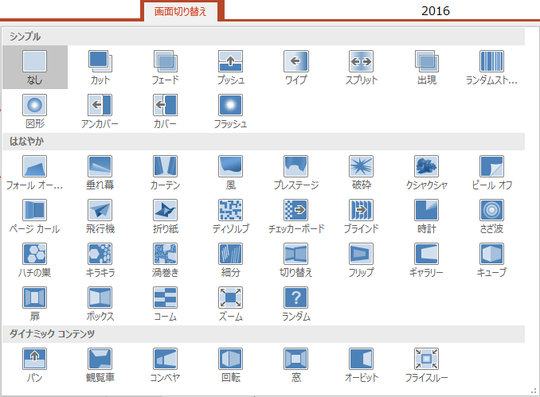Select the プレステージ transition
The width and height of the screenshot is (540, 397).
click(x=296, y=173)
